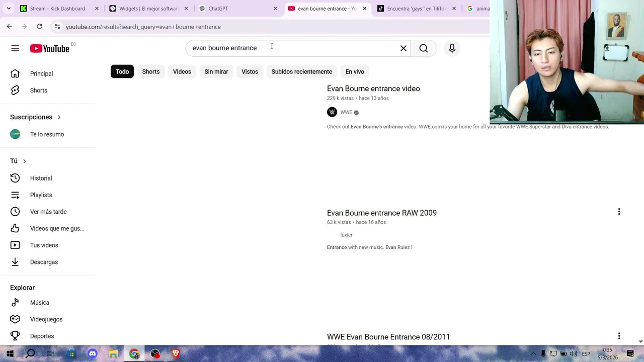Image resolution: width=644 pixels, height=362 pixels.
Task: Open options menu for WWE Evan Bourne Entrance 08/2011
Action: click(619, 336)
